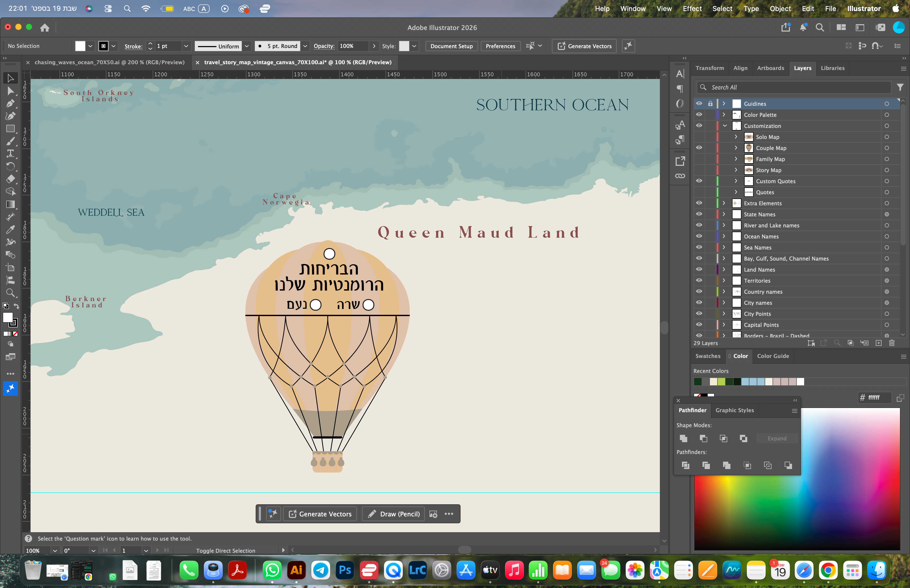Select the Pen tool

tap(10, 103)
